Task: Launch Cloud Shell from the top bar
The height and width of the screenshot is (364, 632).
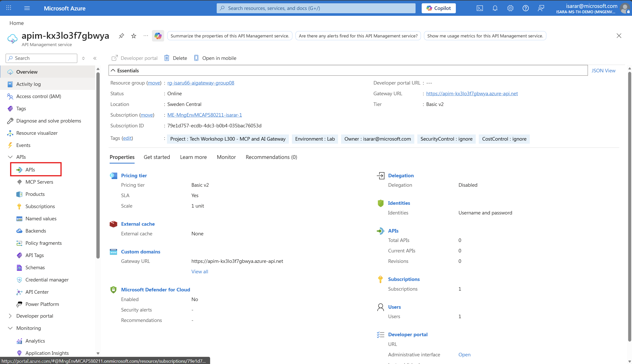Action: pos(480,8)
